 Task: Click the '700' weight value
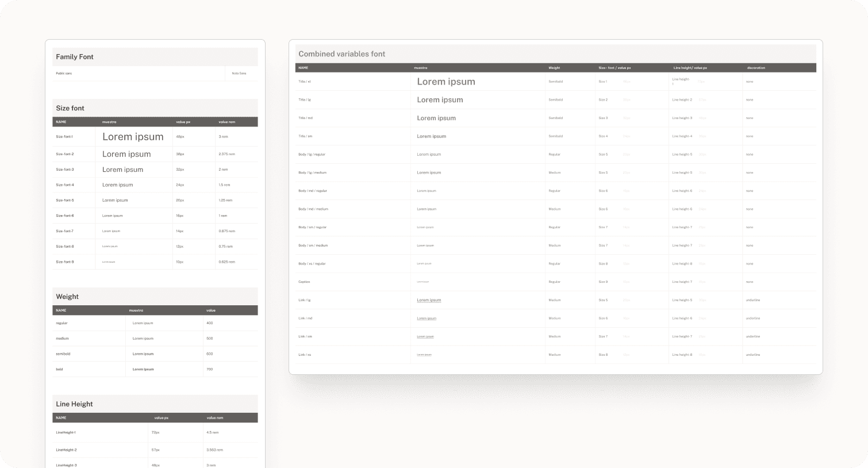(x=210, y=370)
